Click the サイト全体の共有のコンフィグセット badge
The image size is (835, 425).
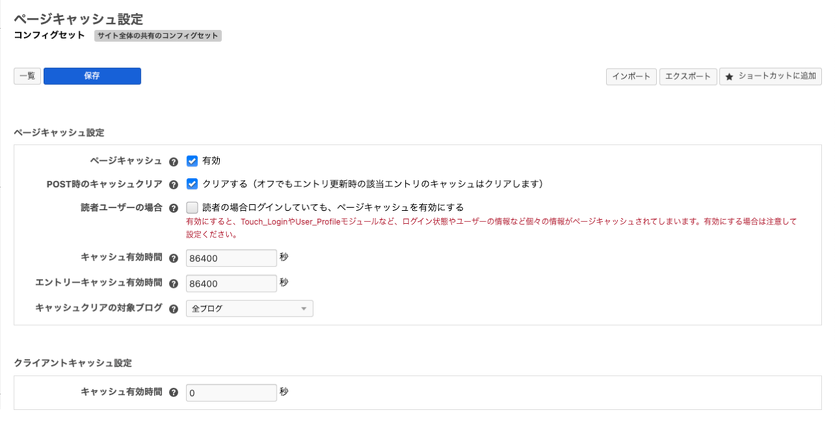click(158, 35)
